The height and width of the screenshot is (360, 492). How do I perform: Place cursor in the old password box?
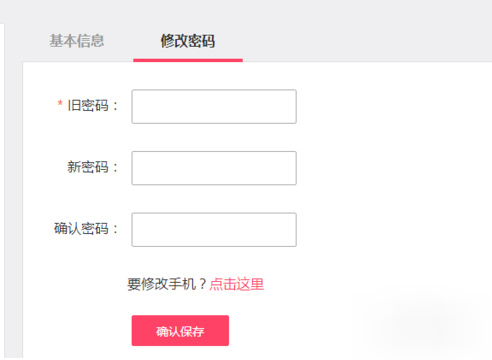tap(214, 106)
